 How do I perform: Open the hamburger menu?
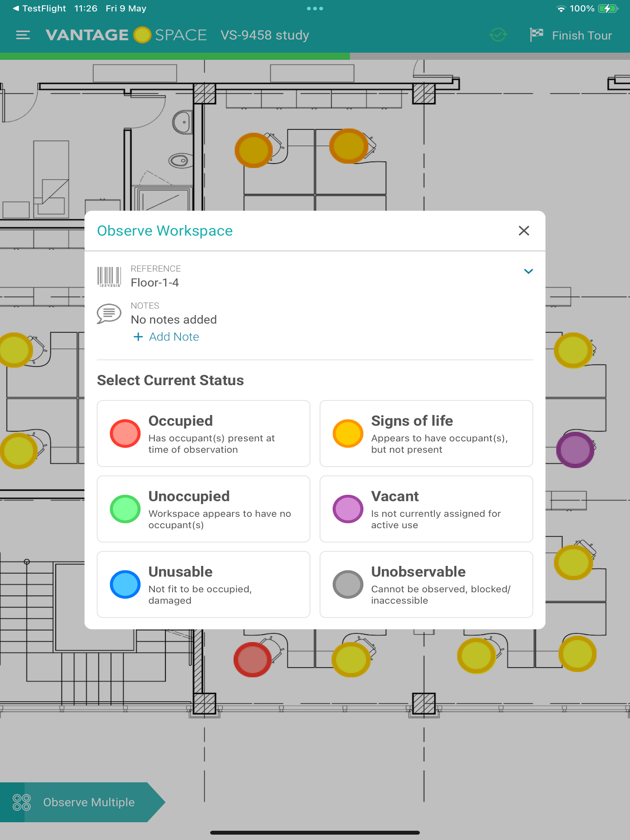[23, 35]
